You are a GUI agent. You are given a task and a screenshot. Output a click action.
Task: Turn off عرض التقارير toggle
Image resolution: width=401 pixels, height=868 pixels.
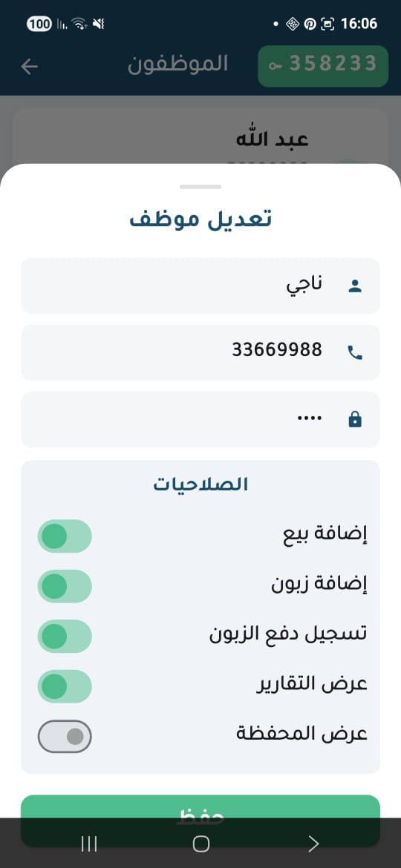[65, 686]
